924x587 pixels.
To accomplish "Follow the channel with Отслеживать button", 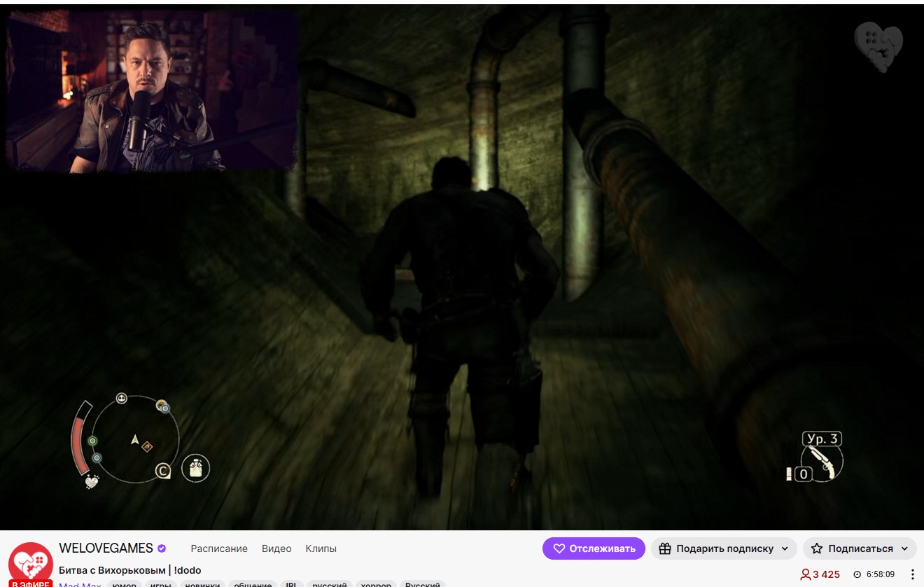I will coord(594,548).
